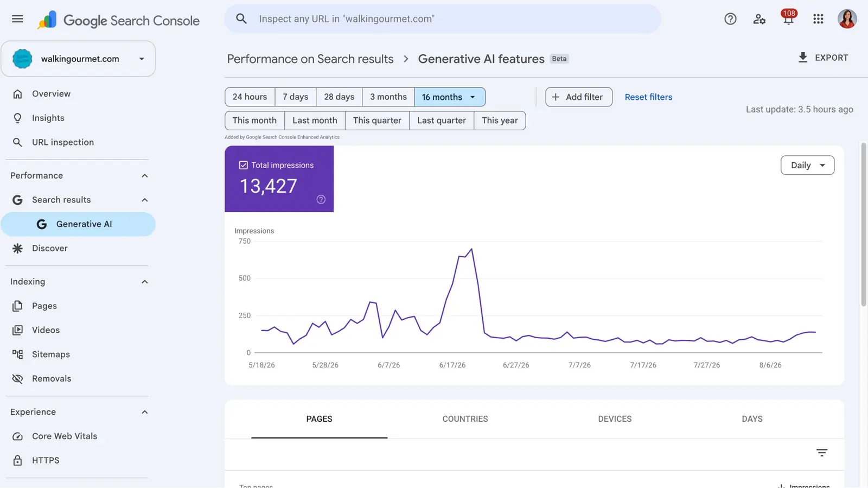Switch to the DAYS tab
Screen dimensions: 868x488
[752, 419]
